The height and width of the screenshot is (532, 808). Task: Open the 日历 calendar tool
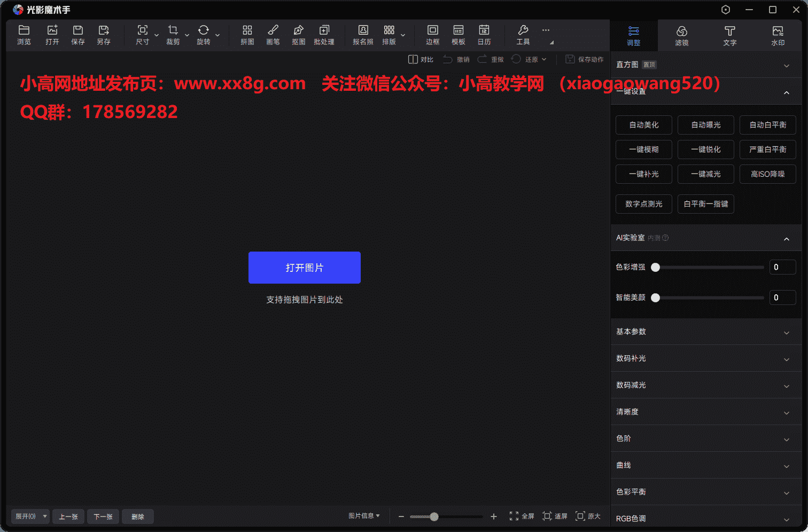tap(484, 35)
